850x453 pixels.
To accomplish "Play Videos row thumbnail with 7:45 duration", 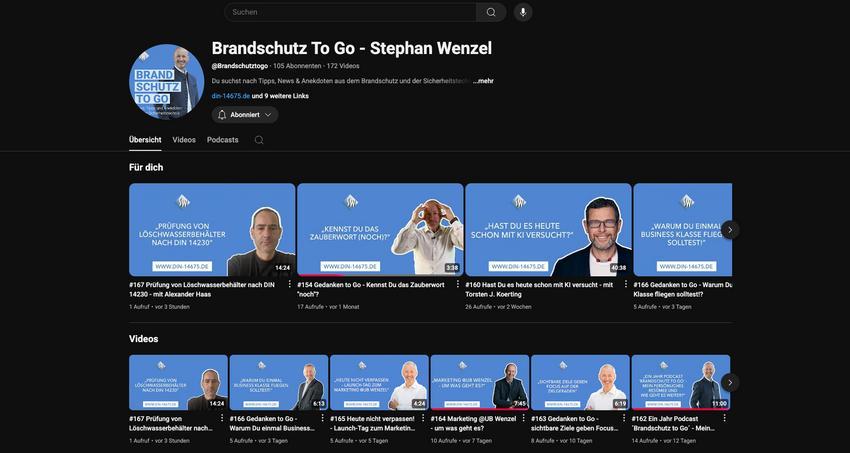I will coord(480,383).
